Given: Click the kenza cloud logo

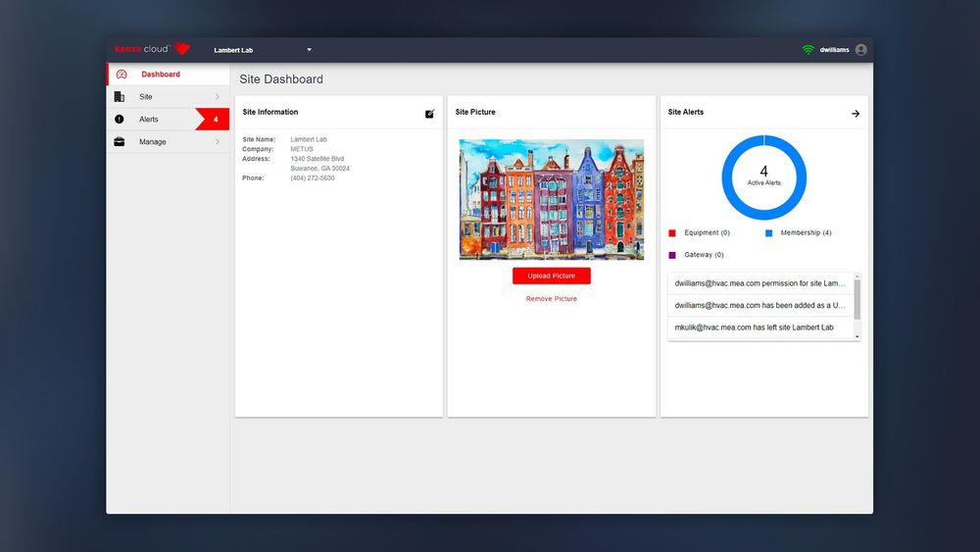Looking at the screenshot, I should pos(152,49).
